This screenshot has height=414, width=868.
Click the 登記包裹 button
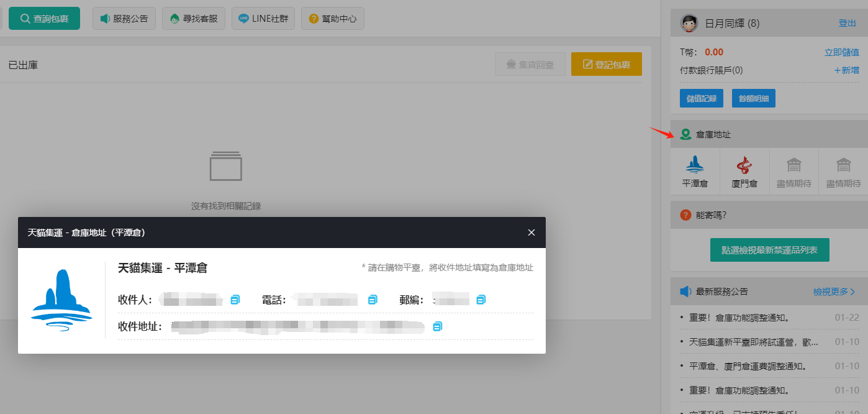coord(606,64)
